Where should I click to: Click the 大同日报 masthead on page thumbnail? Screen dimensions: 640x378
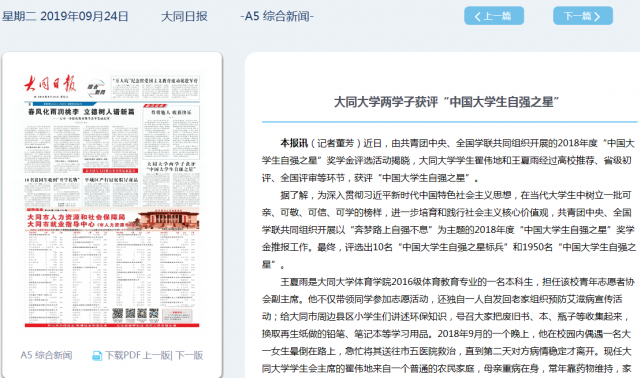click(x=50, y=84)
